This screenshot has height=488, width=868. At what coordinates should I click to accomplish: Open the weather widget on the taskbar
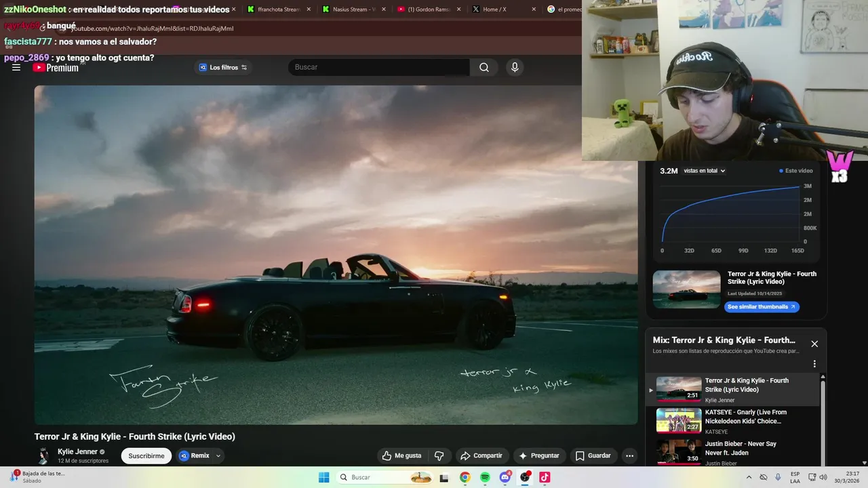[37, 477]
